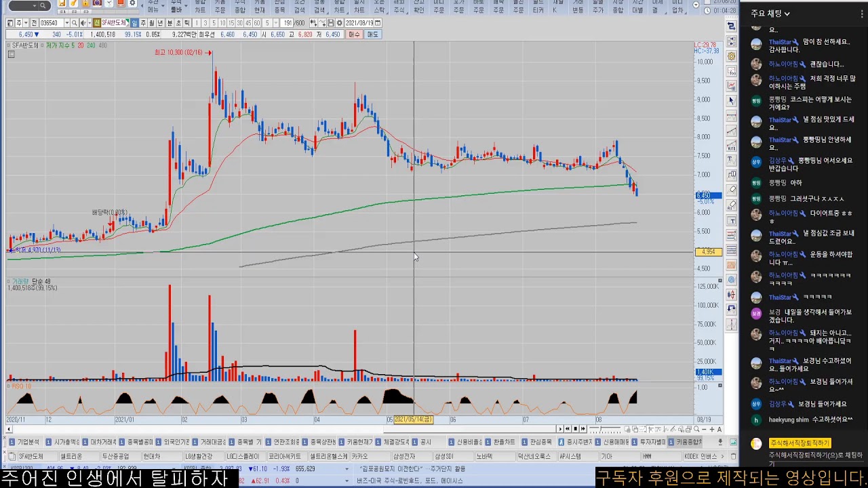
Task: Adjust the chart zoom slider at the bottom right
Action: click(605, 429)
